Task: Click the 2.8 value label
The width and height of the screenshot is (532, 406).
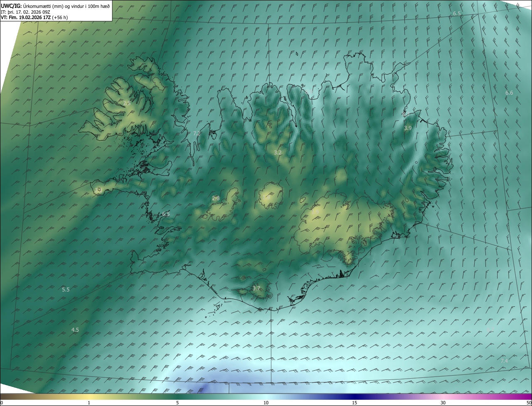Action: (216, 198)
